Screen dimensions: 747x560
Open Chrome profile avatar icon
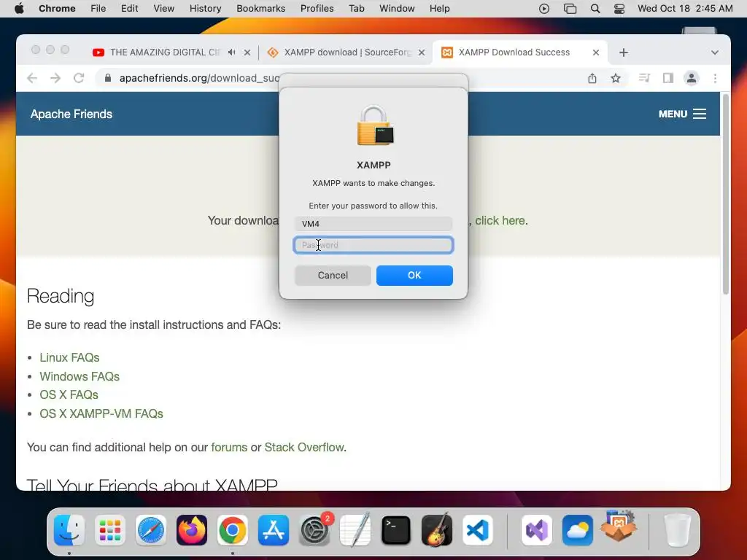692,78
